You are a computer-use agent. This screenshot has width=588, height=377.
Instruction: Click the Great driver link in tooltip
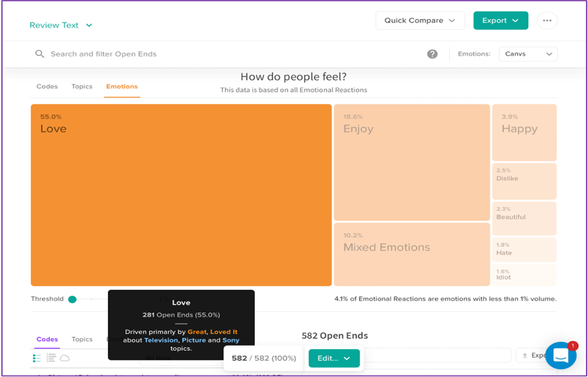pyautogui.click(x=197, y=332)
